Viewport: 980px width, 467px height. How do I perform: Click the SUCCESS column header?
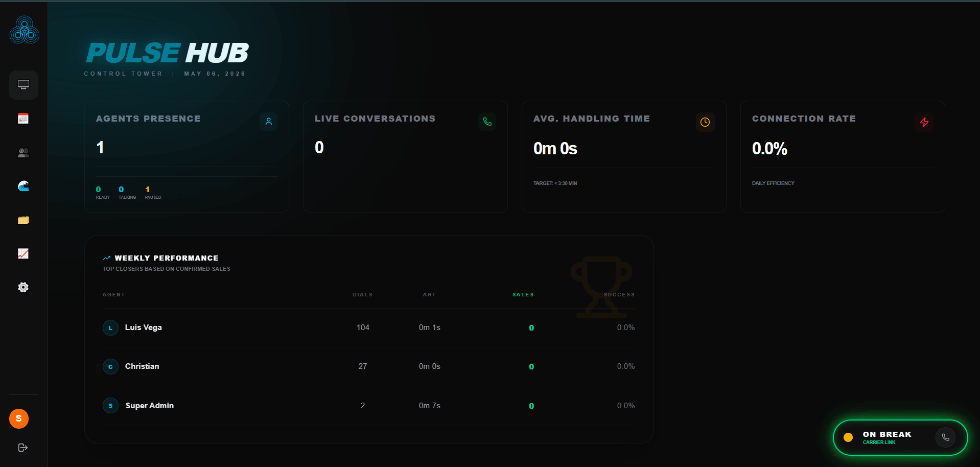[619, 295]
